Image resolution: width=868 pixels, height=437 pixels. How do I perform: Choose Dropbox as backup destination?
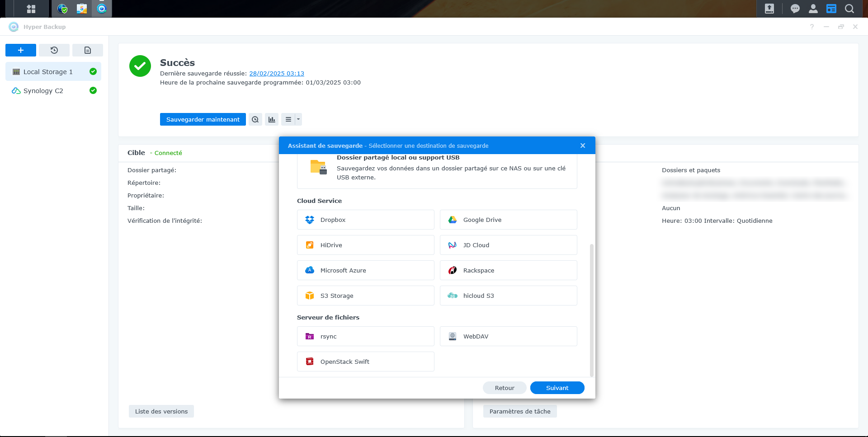pyautogui.click(x=365, y=220)
